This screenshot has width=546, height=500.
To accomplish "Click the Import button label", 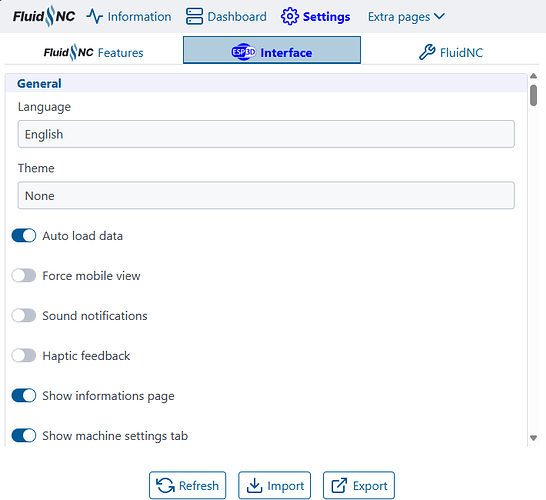I will coord(286,486).
